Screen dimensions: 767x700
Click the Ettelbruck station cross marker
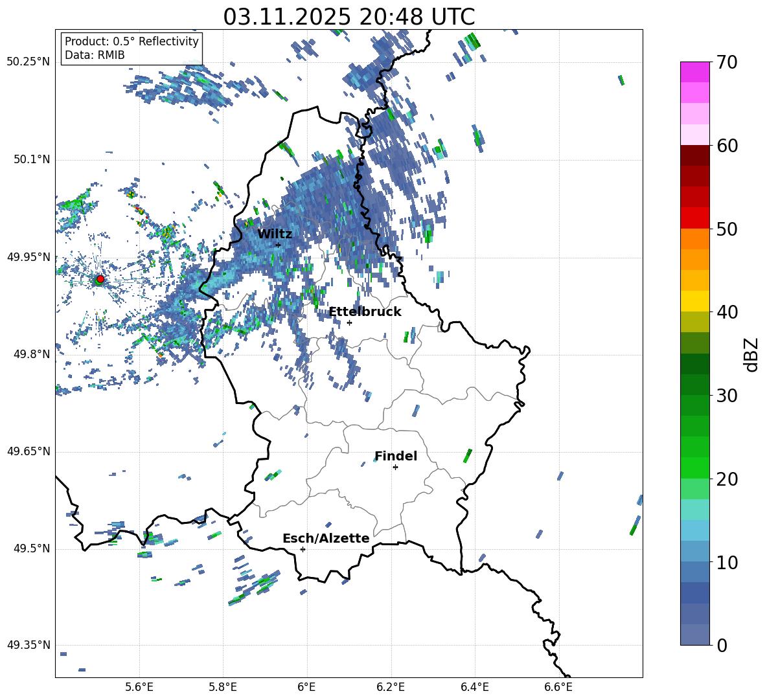pyautogui.click(x=349, y=322)
